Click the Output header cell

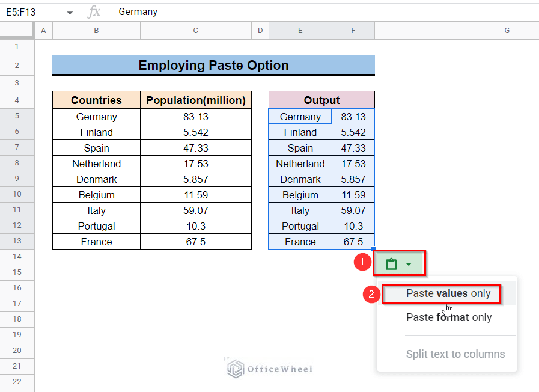321,100
